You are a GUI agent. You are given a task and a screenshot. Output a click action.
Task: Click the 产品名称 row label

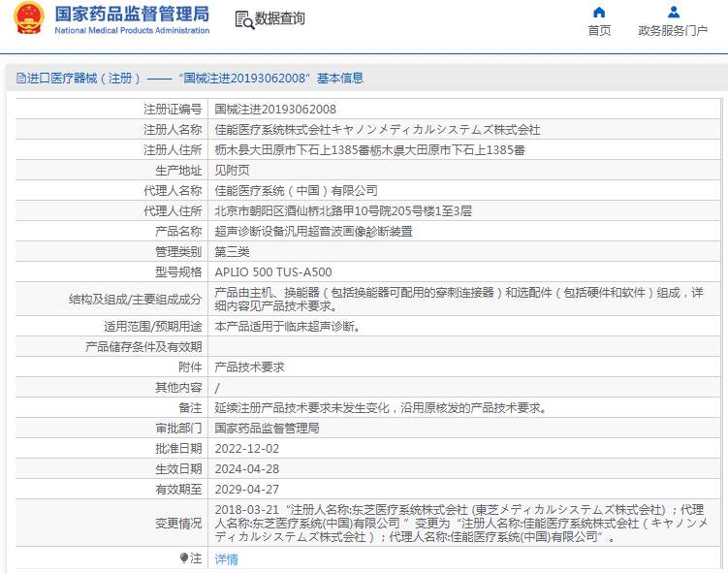click(178, 232)
